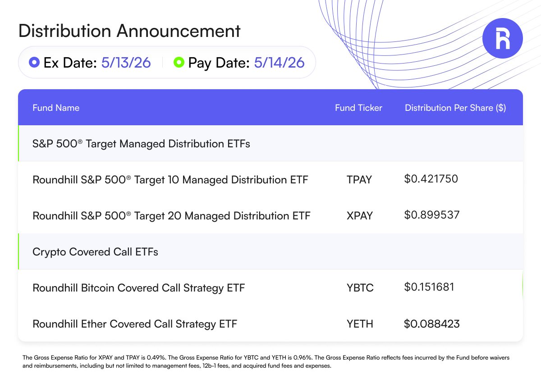The height and width of the screenshot is (392, 541).
Task: Click the $0.899537 distribution amount
Action: point(432,215)
